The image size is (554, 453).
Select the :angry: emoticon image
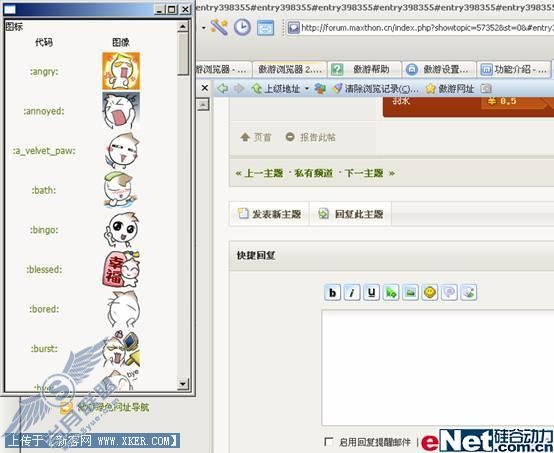(121, 71)
